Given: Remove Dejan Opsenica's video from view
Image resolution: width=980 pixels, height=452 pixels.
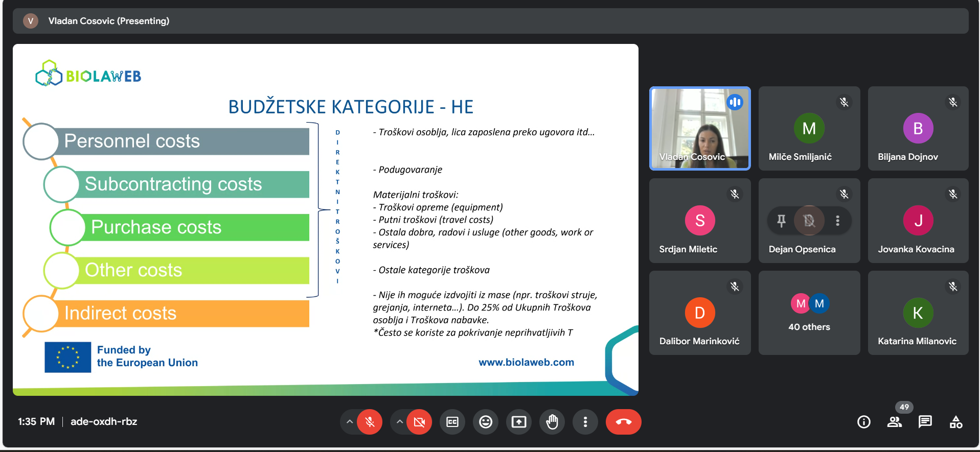Looking at the screenshot, I should point(809,221).
